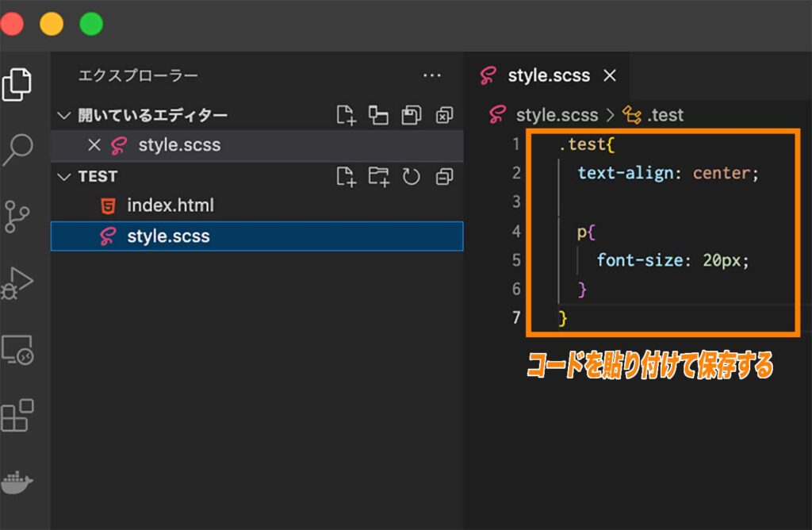812x530 pixels.
Task: Open the explorer more actions menu
Action: click(432, 75)
